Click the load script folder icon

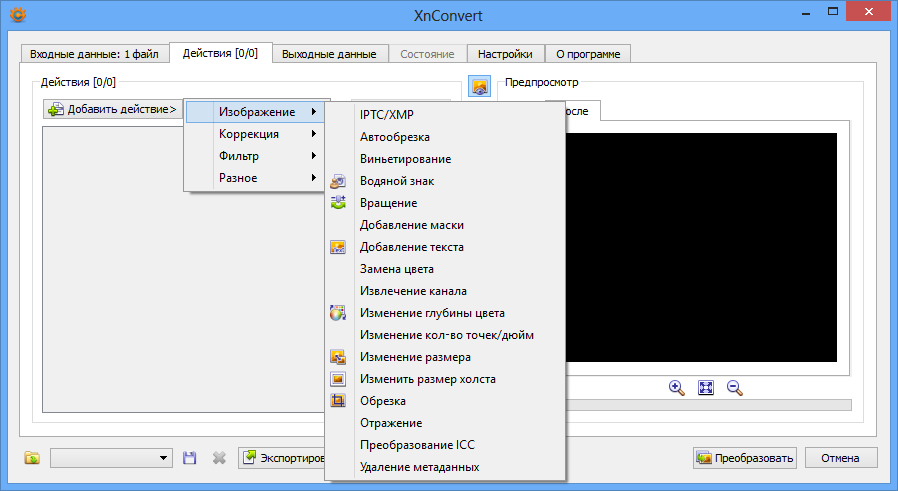32,458
